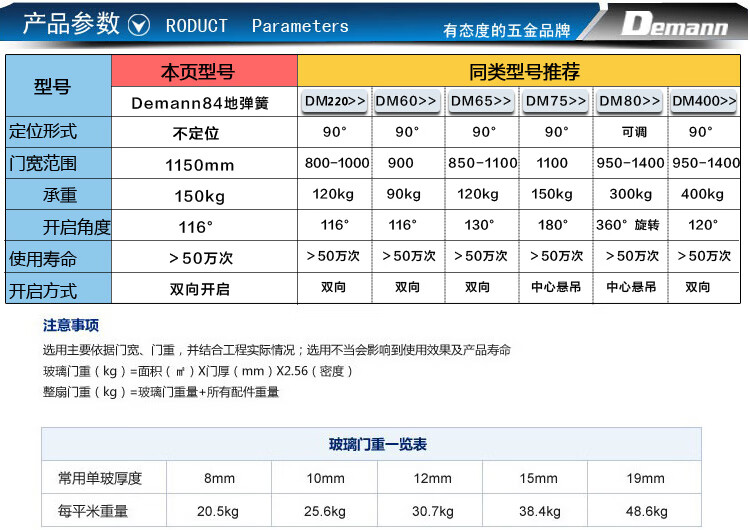Select the 1150mm door width value

pos(199,165)
